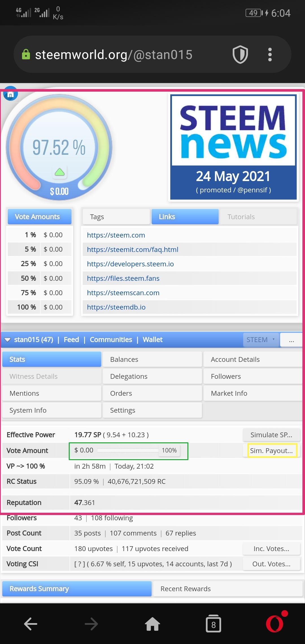
Task: Open the steemit.com/faq.html link
Action: 132,249
